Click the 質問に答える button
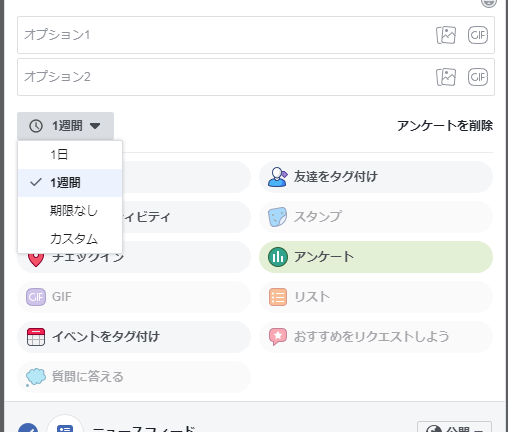Screen dimensions: 508x432 (134, 377)
